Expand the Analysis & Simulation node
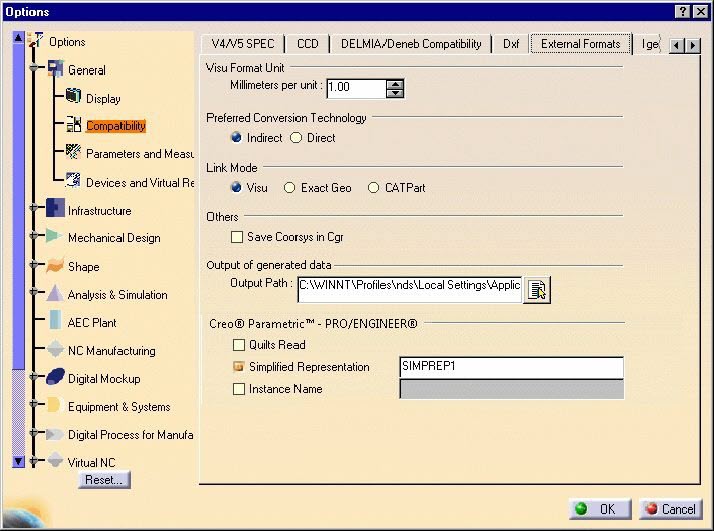The width and height of the screenshot is (714, 531). (35, 295)
